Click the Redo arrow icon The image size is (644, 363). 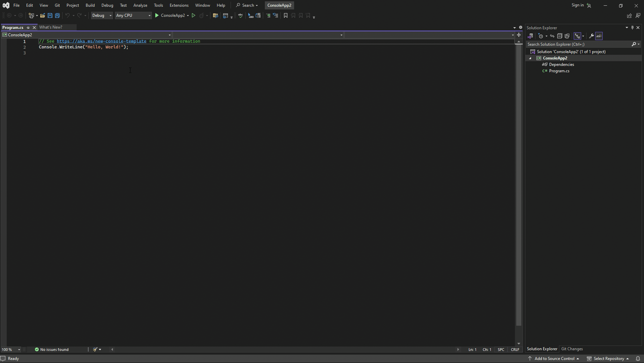pos(79,15)
